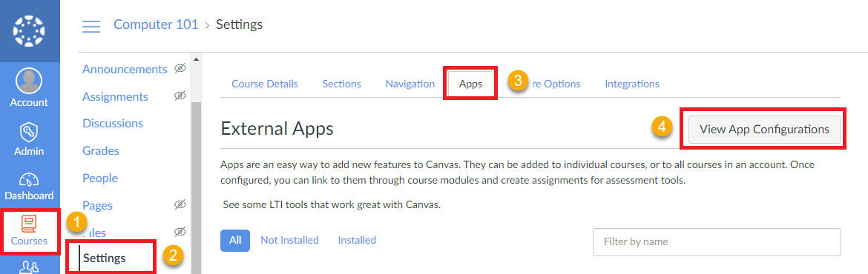
Task: Click the Filter by name field
Action: coord(717,242)
